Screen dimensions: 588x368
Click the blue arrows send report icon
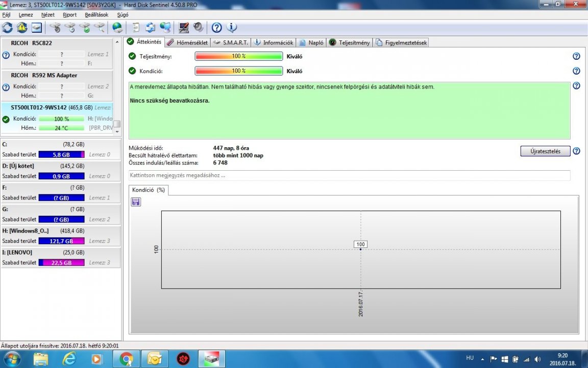(x=151, y=28)
